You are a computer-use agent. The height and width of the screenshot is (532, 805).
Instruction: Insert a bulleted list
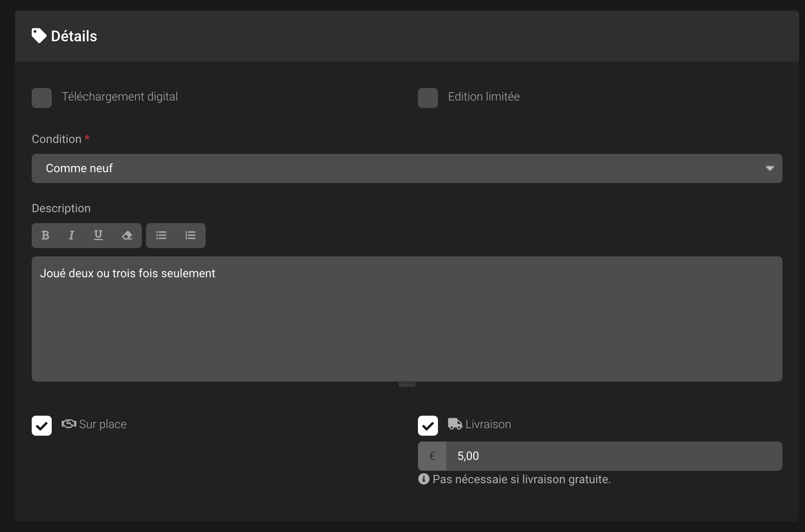click(x=161, y=236)
